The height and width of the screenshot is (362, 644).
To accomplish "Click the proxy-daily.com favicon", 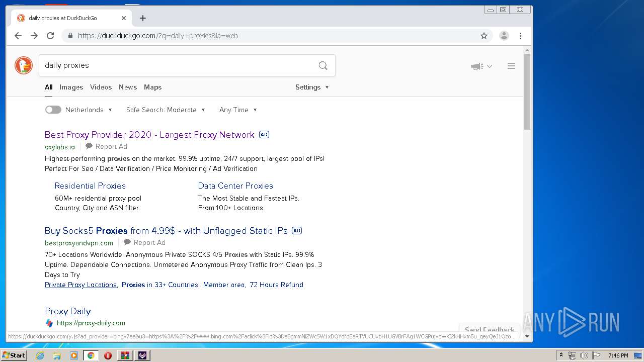I will [x=49, y=323].
